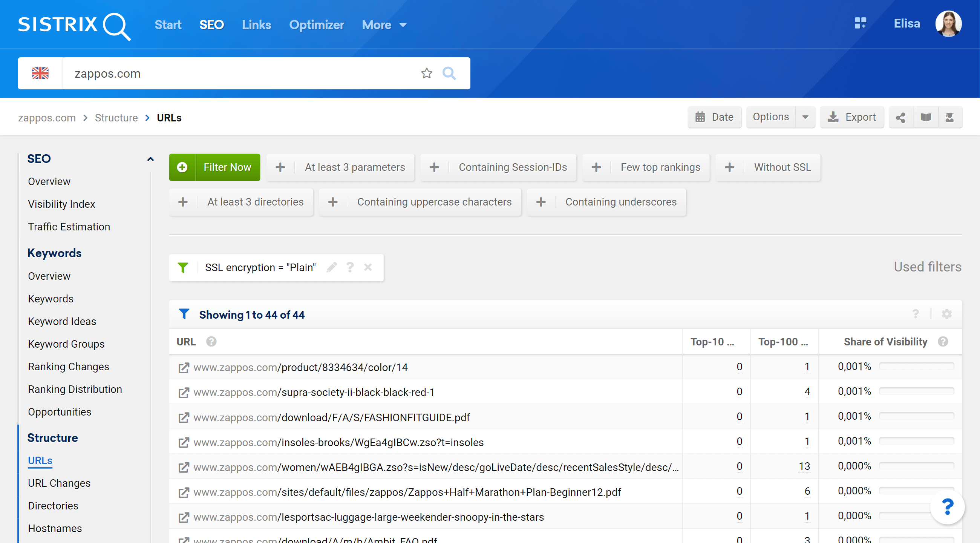Edit the SSL encryption filter with pencil icon
Viewport: 980px width, 543px height.
click(331, 267)
